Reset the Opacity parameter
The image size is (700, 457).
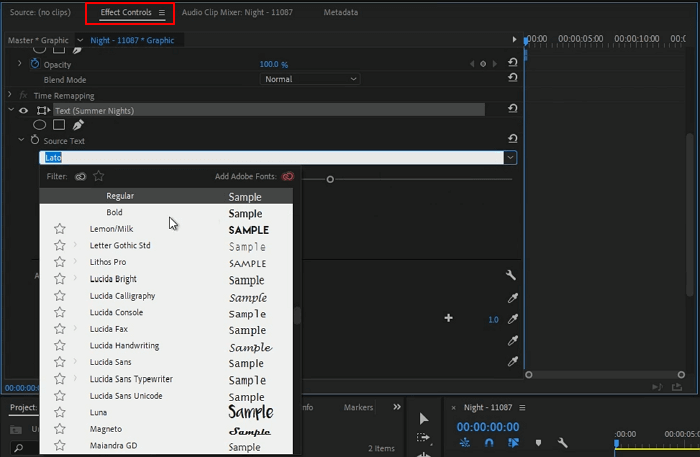tap(512, 62)
